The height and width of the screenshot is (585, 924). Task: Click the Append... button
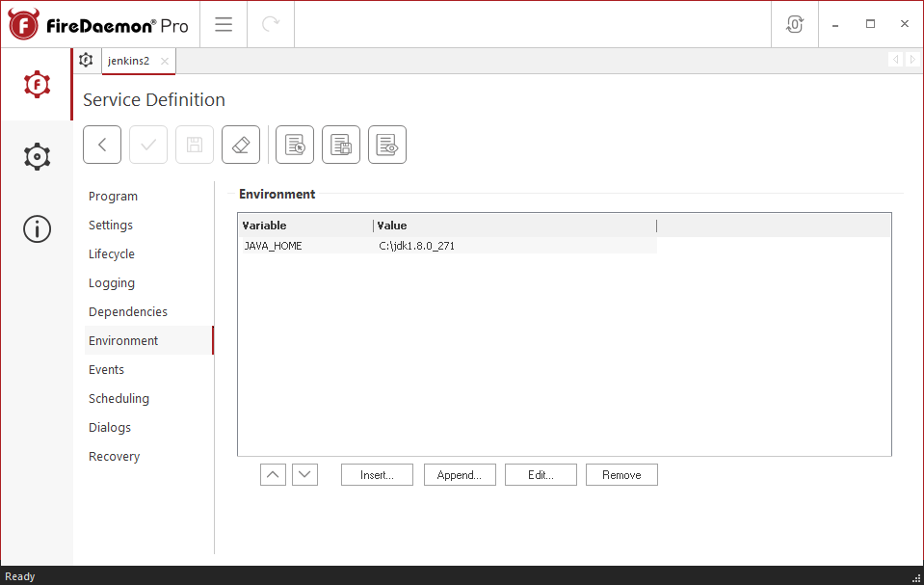tap(460, 475)
